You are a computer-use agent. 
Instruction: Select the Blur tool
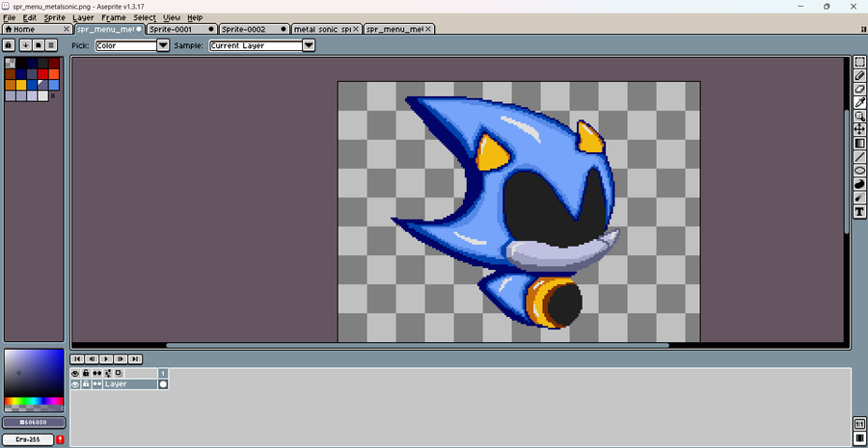coord(859,198)
